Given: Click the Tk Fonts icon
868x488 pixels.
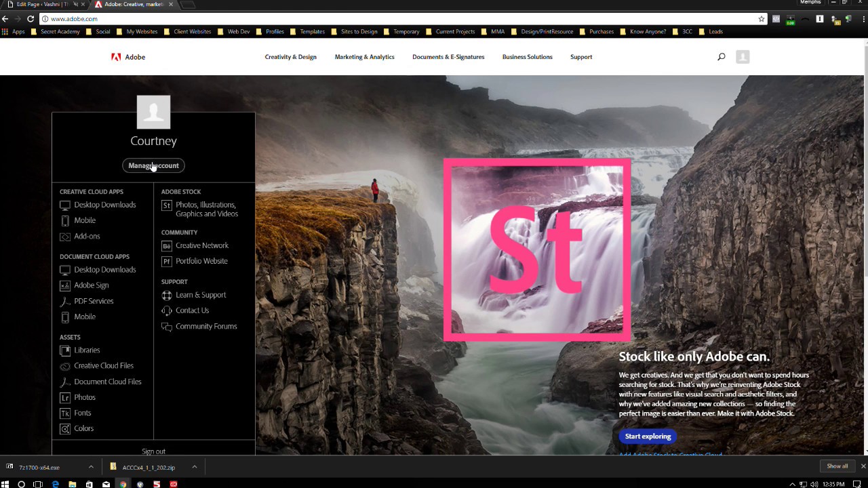Looking at the screenshot, I should (65, 413).
